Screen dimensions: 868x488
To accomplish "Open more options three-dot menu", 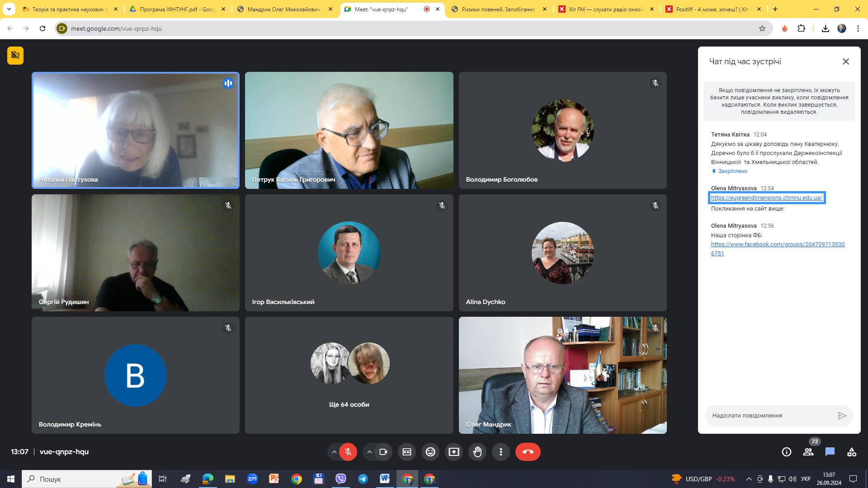I will point(501,452).
